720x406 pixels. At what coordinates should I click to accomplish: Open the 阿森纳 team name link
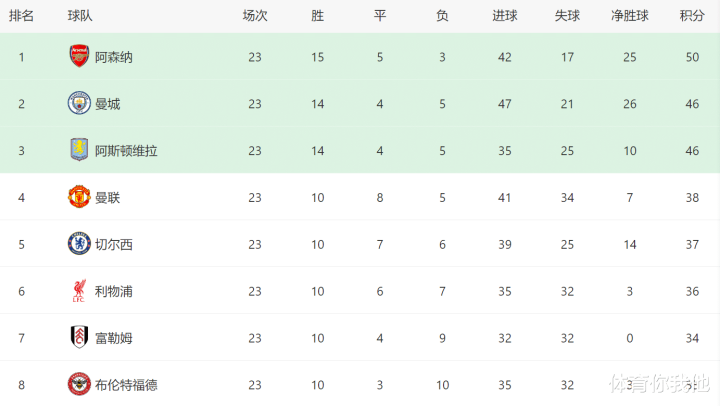tap(114, 57)
